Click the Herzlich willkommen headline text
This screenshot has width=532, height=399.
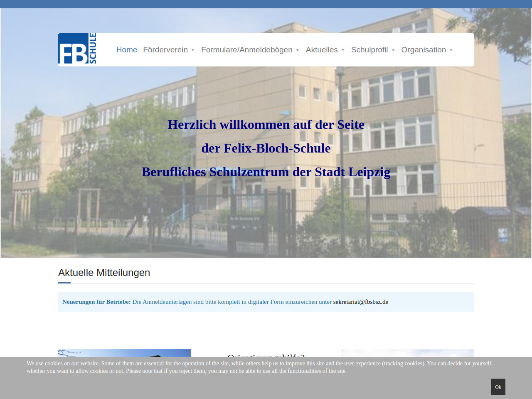266,125
